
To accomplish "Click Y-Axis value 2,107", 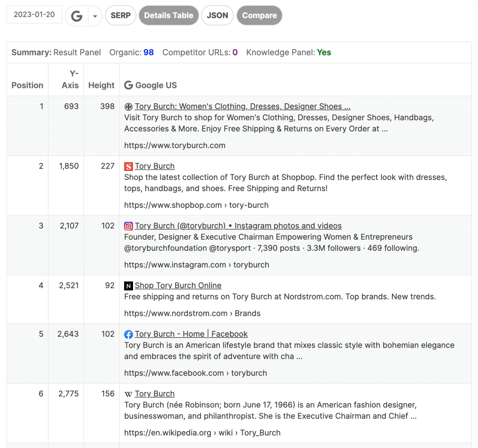I will [x=69, y=226].
